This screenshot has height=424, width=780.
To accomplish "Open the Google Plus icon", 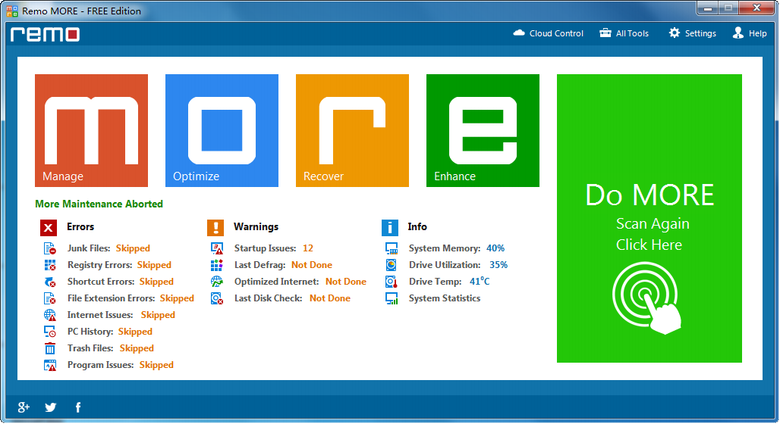I will click(x=24, y=407).
